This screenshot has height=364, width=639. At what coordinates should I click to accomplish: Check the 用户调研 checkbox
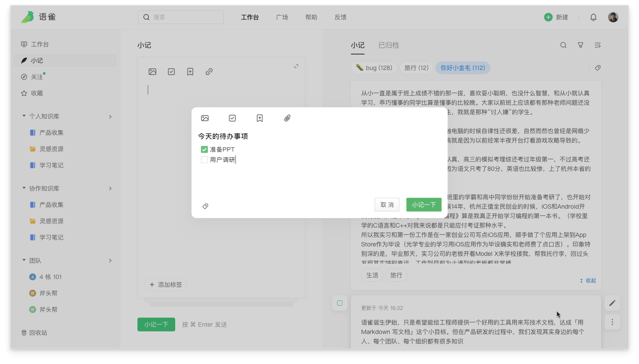(204, 160)
